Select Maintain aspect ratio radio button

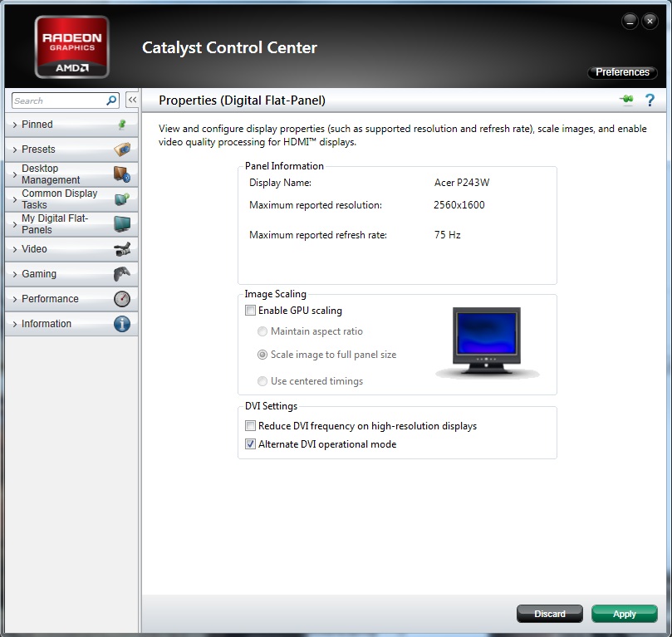[x=262, y=331]
